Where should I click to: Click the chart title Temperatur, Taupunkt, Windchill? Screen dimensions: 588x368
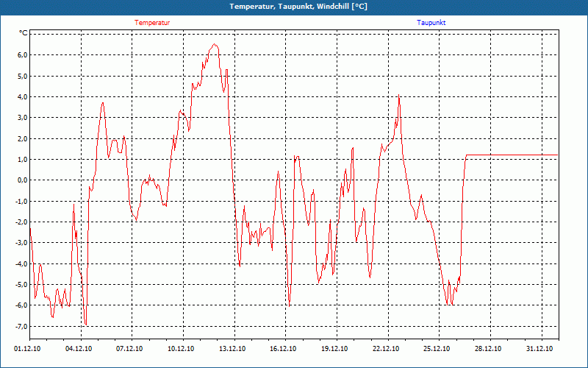(298, 7)
